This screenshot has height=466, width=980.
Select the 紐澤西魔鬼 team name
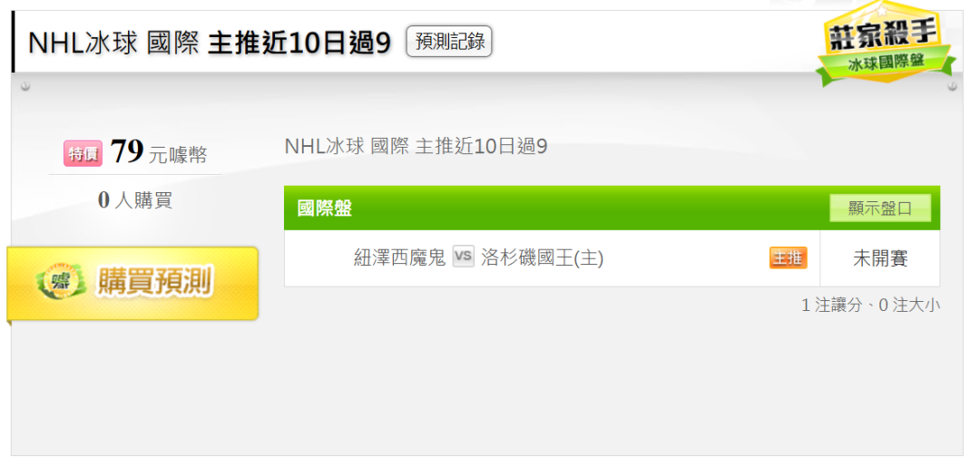coord(399,258)
